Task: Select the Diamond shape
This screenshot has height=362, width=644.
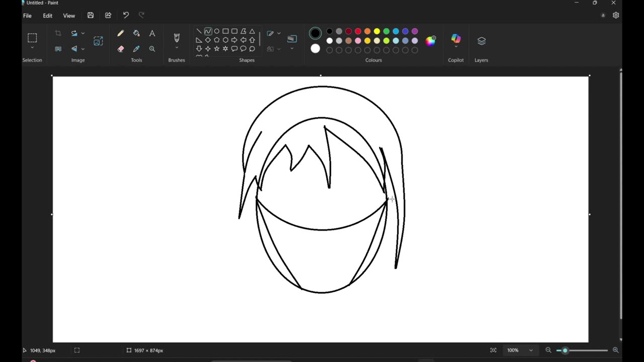Action: click(x=208, y=40)
